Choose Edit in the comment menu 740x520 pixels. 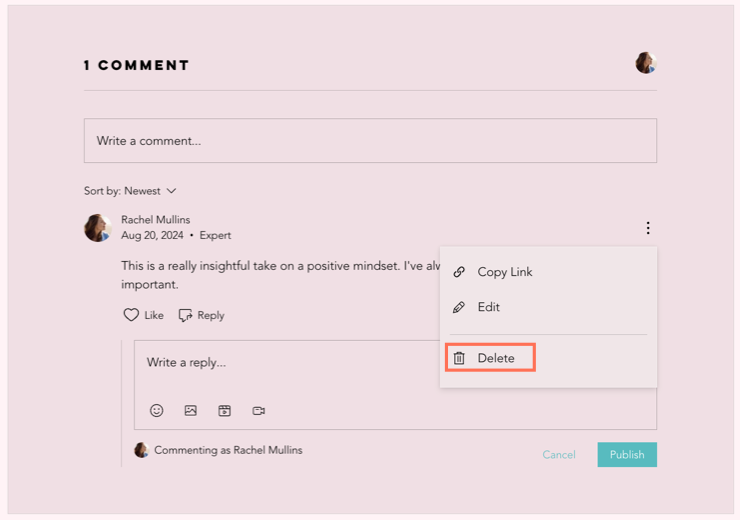point(488,307)
